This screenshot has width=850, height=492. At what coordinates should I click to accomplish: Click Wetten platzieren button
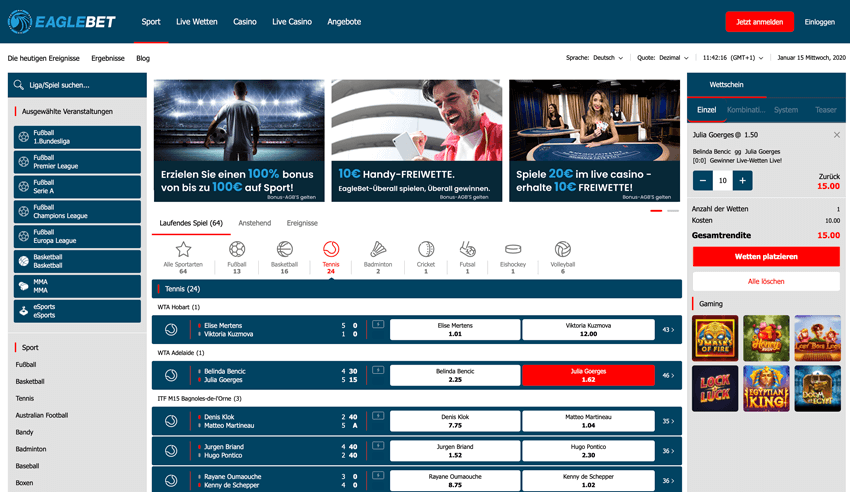[766, 257]
